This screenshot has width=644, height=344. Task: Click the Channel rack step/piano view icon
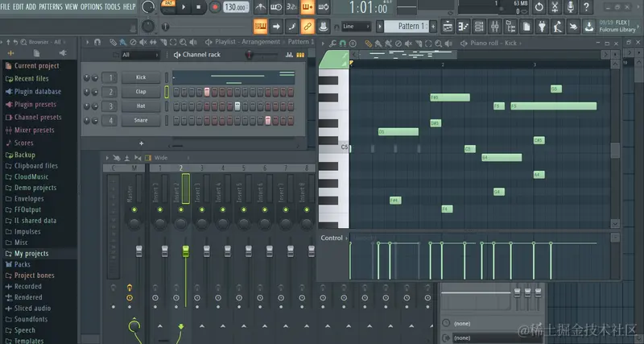point(300,55)
